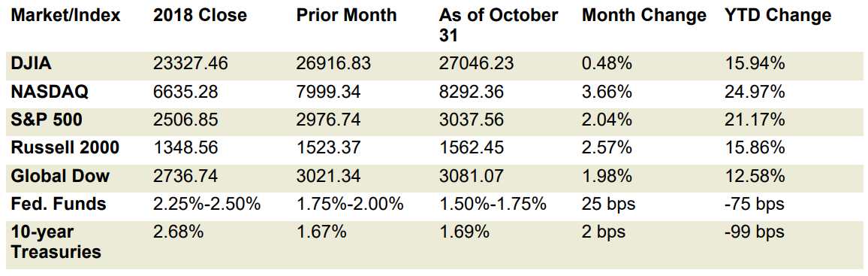Image resolution: width=868 pixels, height=276 pixels.
Task: Select the Fed. Funds row label
Action: (x=58, y=204)
